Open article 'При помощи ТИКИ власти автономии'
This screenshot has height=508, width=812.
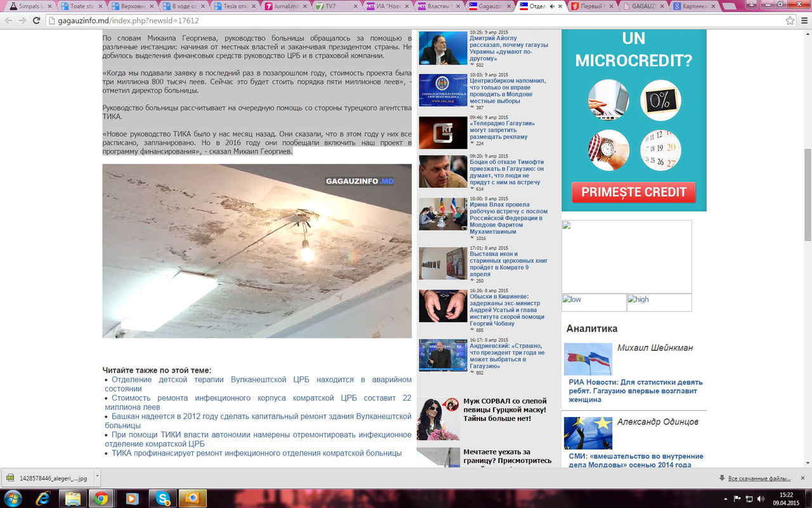coord(258,439)
